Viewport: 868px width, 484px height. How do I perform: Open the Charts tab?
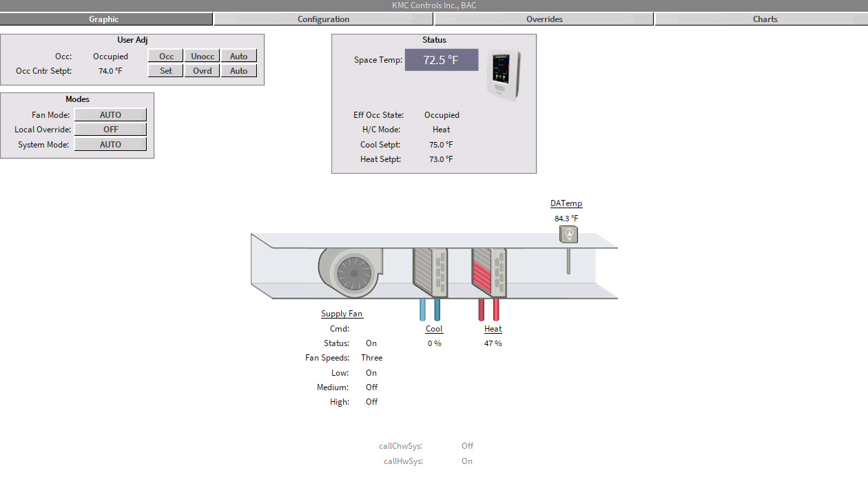click(765, 19)
